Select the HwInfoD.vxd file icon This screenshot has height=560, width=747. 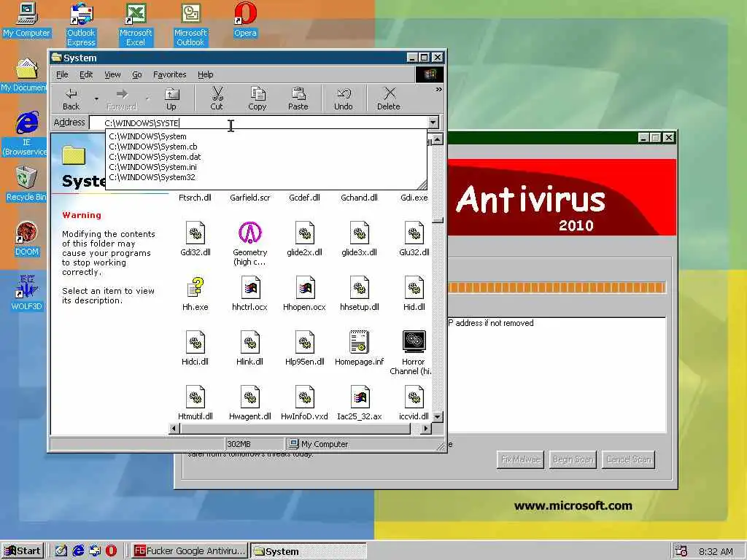305,397
